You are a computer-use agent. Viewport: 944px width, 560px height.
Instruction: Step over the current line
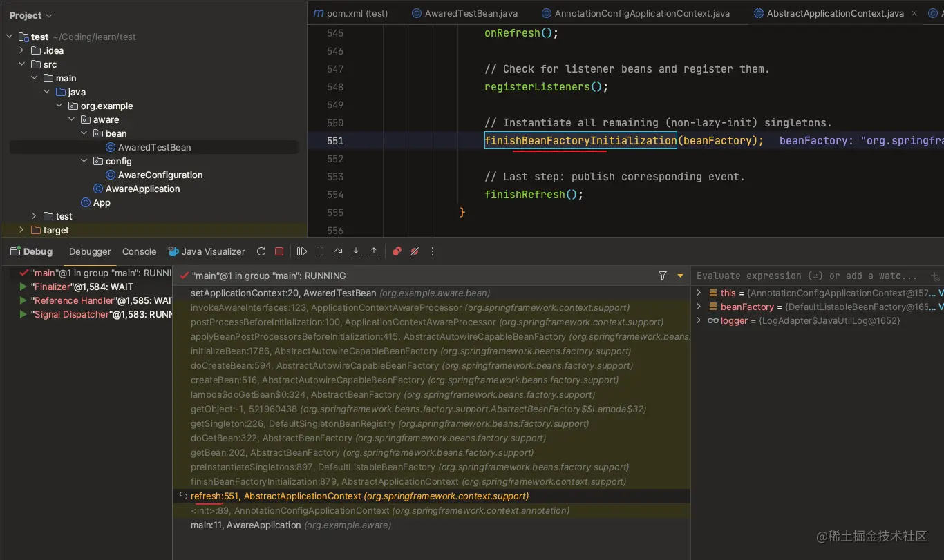click(338, 252)
